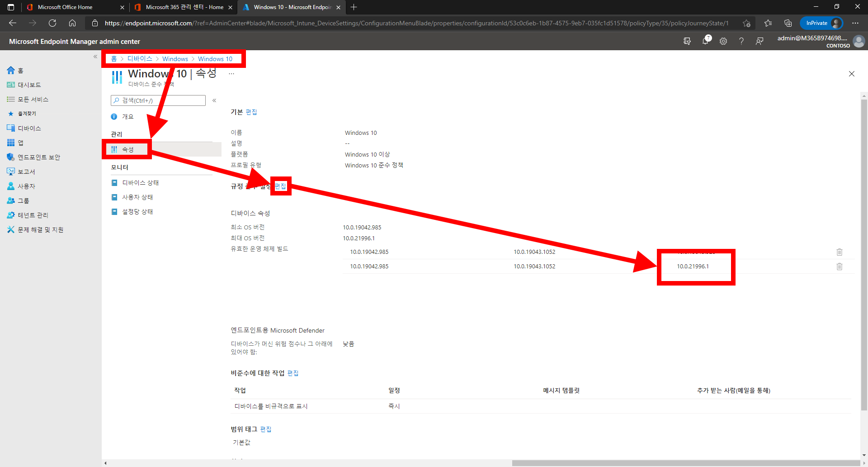The width and height of the screenshot is (868, 467).
Task: Open browser settings and more menu
Action: coord(855,23)
